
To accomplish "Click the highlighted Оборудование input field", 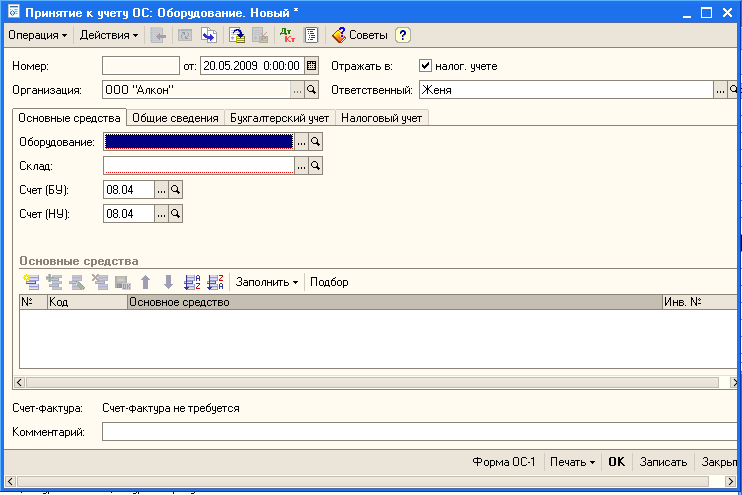I will (x=199, y=141).
